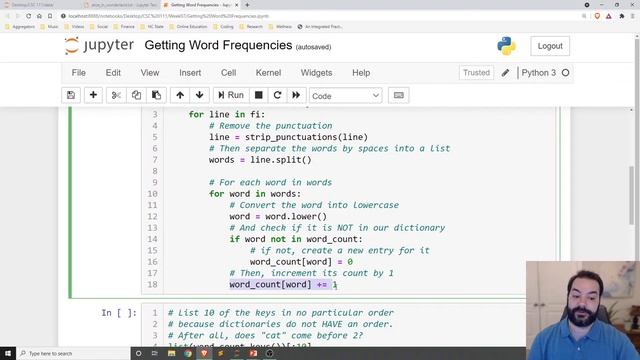The width and height of the screenshot is (640, 360).
Task: Open the Brave Shields icon
Action: click(597, 16)
